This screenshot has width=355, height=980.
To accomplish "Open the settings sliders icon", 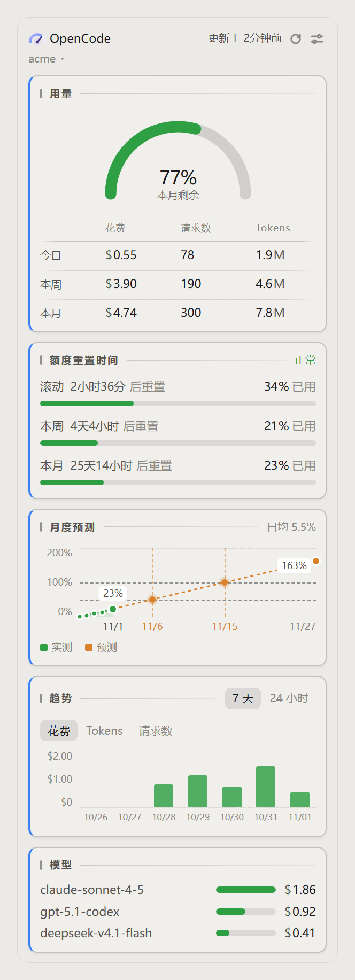I will [317, 39].
